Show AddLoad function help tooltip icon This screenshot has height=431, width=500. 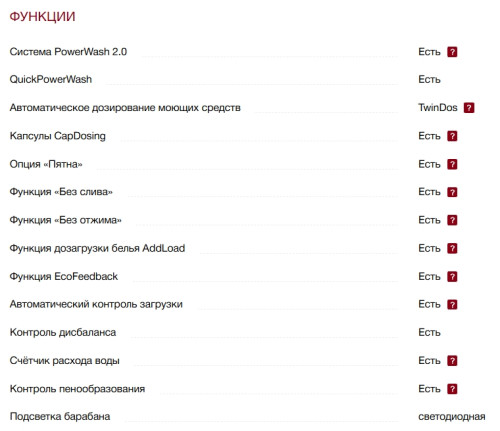point(452,248)
